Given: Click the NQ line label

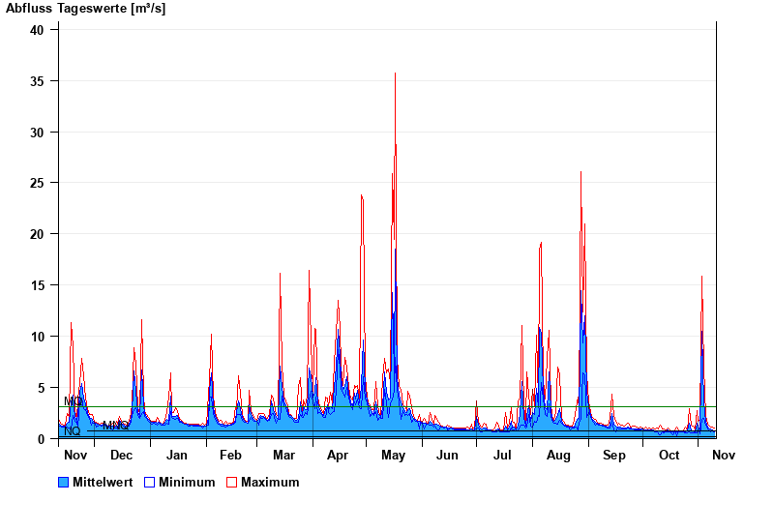Looking at the screenshot, I should (73, 431).
